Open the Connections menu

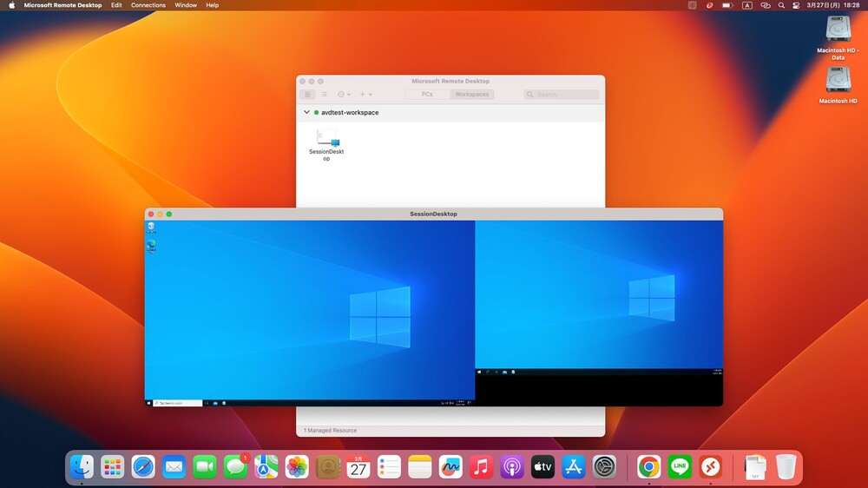(148, 5)
